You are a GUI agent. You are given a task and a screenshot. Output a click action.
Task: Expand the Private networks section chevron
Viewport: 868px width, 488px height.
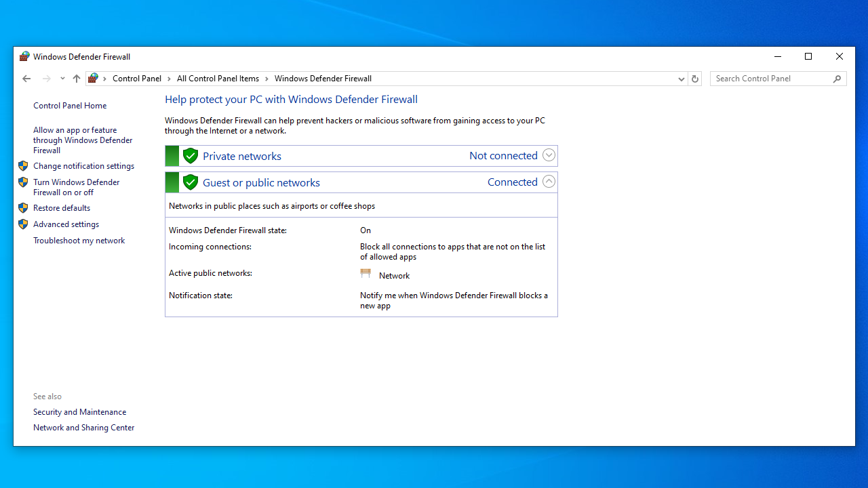[x=549, y=155]
